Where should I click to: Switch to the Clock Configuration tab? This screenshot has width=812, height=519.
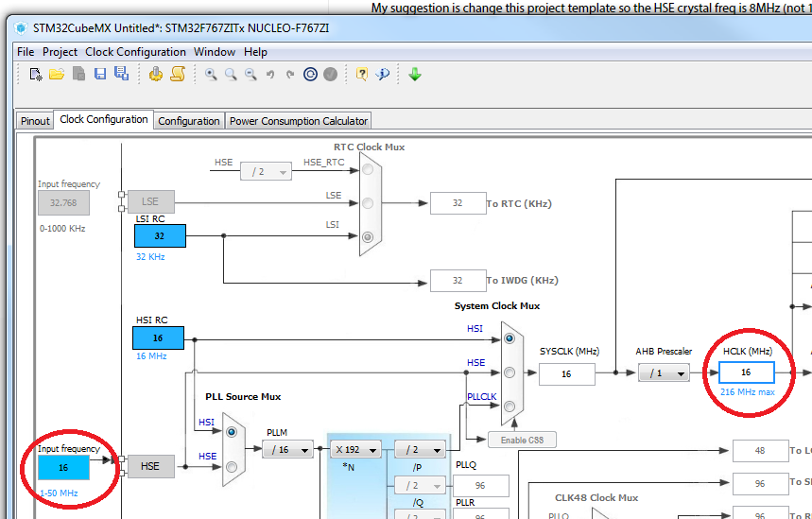(104, 119)
